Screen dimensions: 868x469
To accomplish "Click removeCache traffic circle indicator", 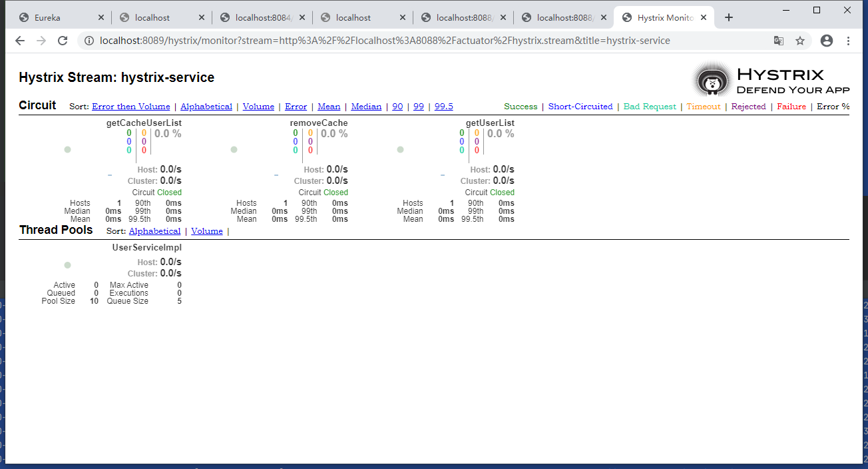I will tap(234, 150).
